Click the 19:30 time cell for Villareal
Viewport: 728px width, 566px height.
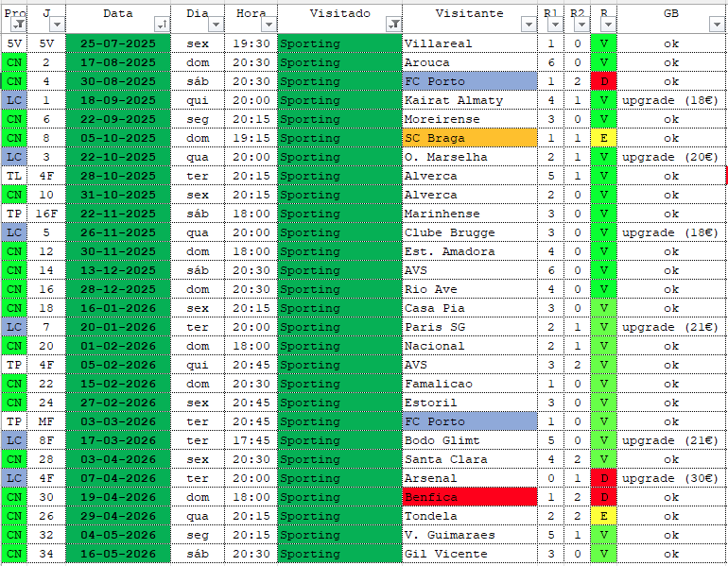click(251, 43)
